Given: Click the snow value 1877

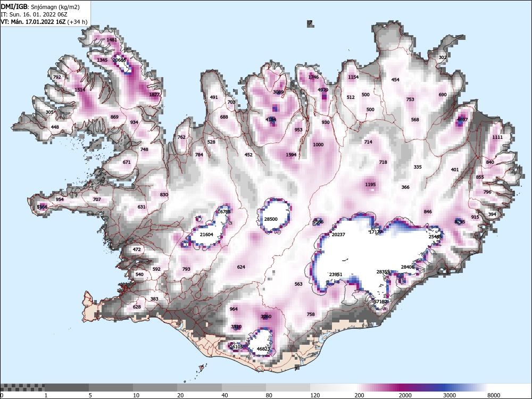Looking at the screenshot, I should (154, 95).
